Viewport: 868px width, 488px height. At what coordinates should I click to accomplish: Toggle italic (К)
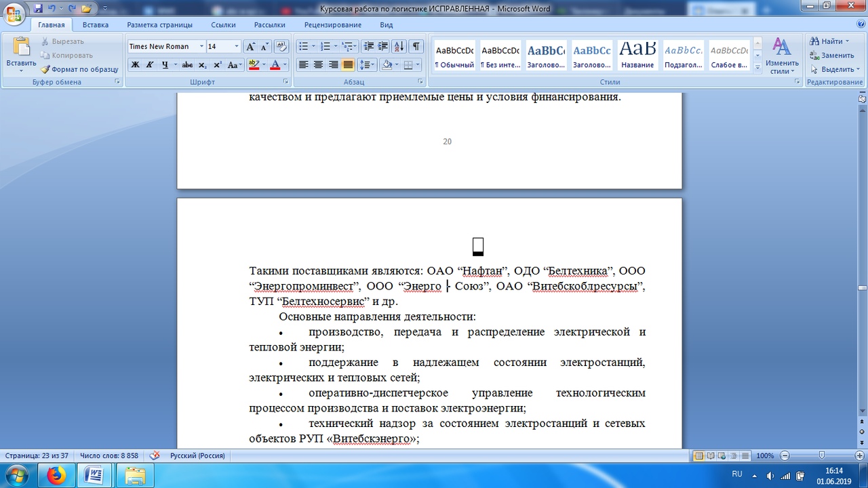click(150, 65)
